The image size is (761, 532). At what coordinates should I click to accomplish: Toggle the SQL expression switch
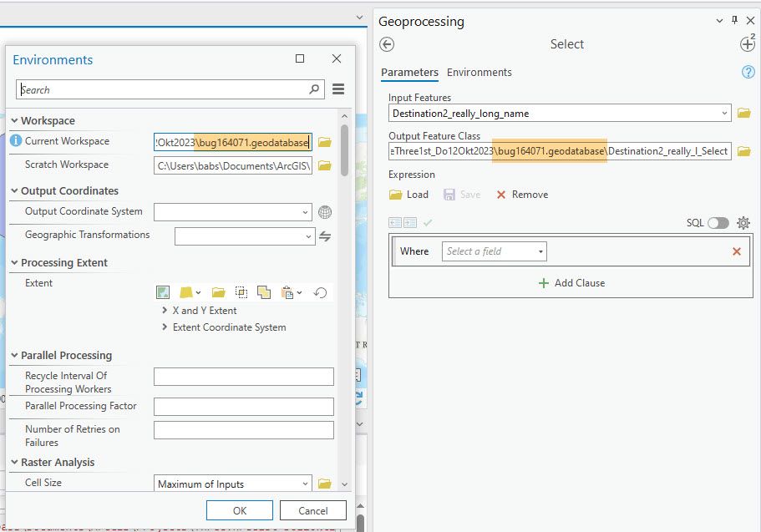718,223
